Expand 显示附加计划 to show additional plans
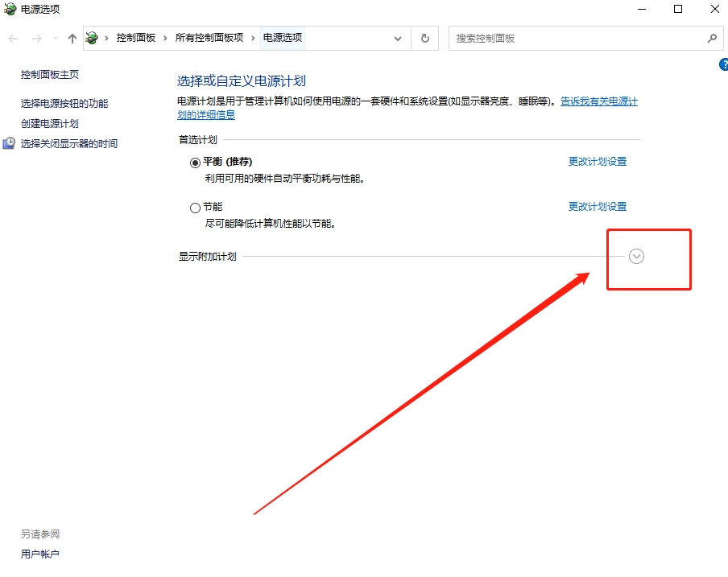 [x=636, y=256]
